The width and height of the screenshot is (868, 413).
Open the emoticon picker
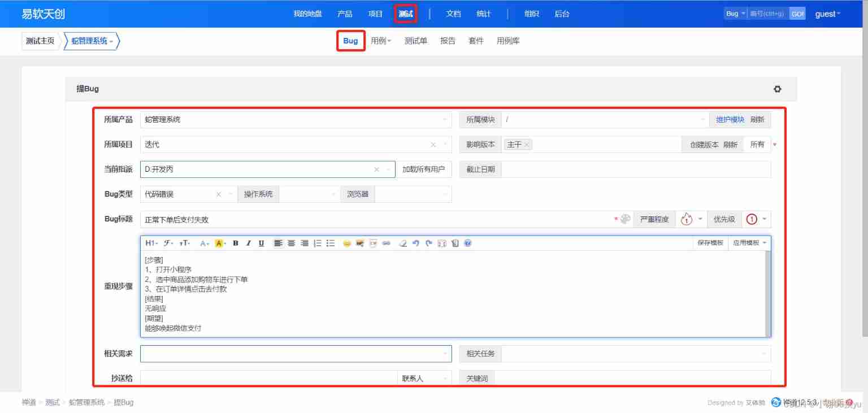[346, 243]
